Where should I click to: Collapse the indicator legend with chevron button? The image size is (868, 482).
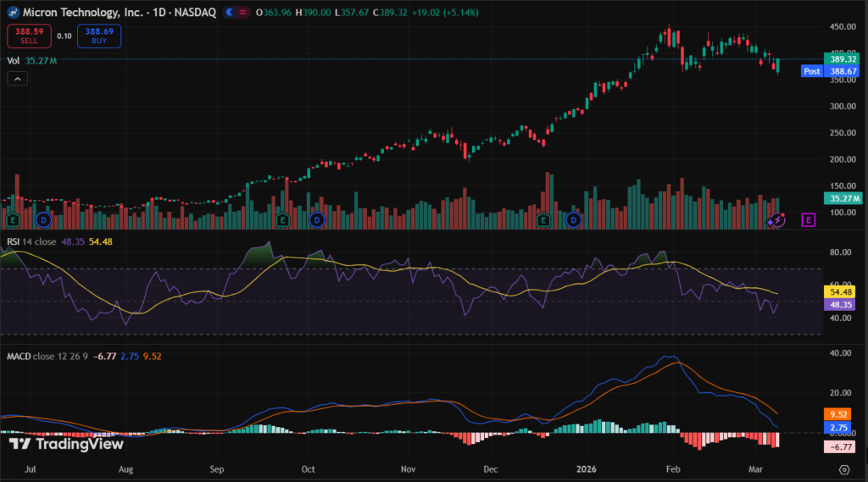(x=17, y=79)
